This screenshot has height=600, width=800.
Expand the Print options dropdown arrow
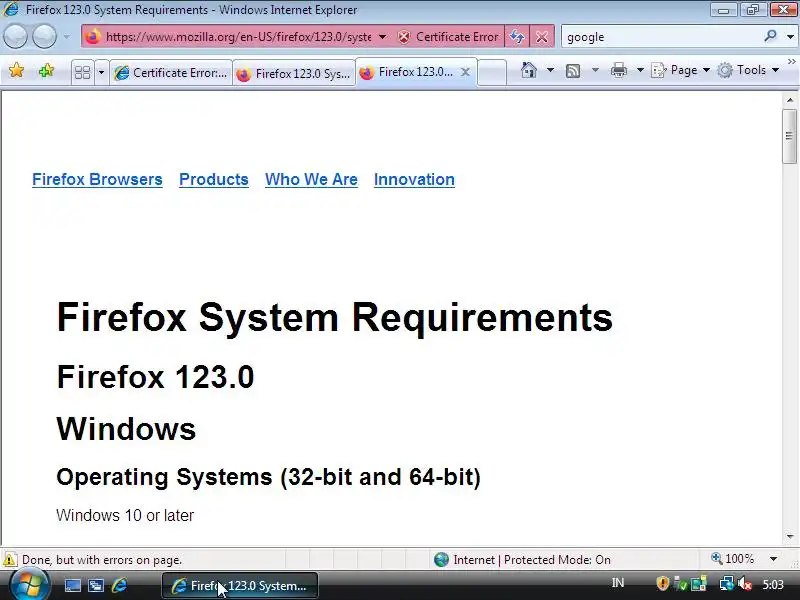[640, 70]
